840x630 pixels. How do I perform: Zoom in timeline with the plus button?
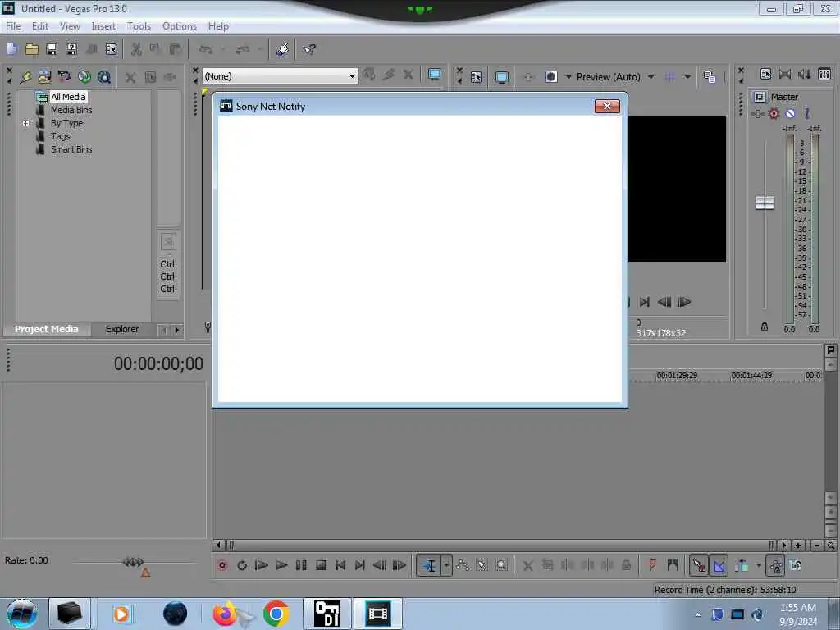(797, 546)
